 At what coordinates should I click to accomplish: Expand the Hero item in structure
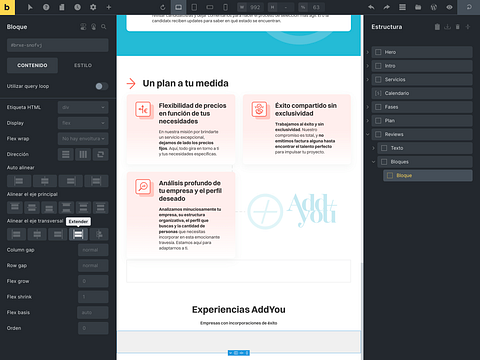[x=368, y=52]
